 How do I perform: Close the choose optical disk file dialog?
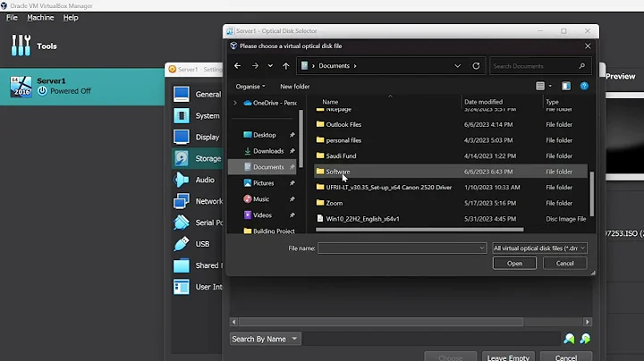click(x=588, y=46)
